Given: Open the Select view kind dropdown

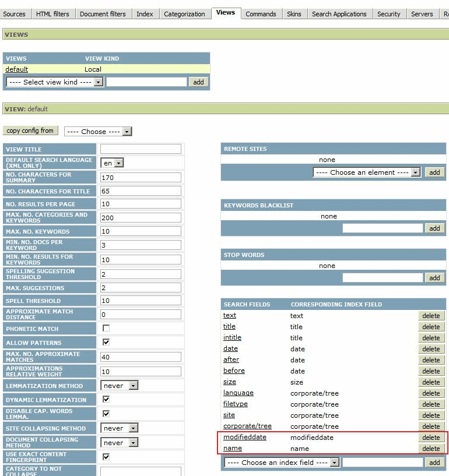Looking at the screenshot, I should pyautogui.click(x=55, y=82).
